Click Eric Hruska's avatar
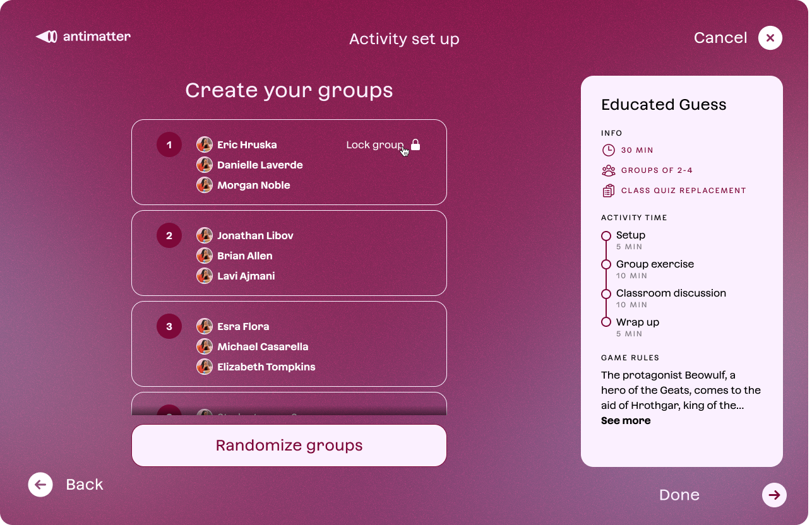This screenshot has width=812, height=525. [205, 145]
